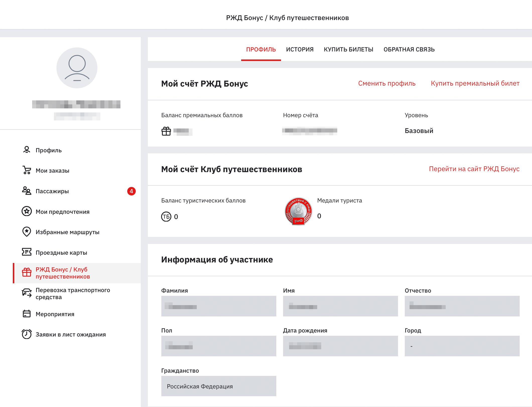The width and height of the screenshot is (532, 407).
Task: Switch to the ПРОФИЛЬ tab
Action: pos(261,49)
